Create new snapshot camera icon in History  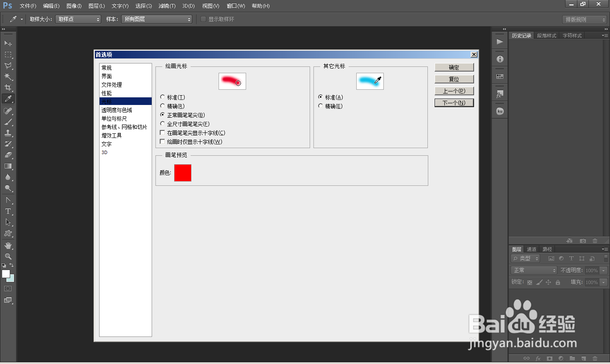(583, 241)
